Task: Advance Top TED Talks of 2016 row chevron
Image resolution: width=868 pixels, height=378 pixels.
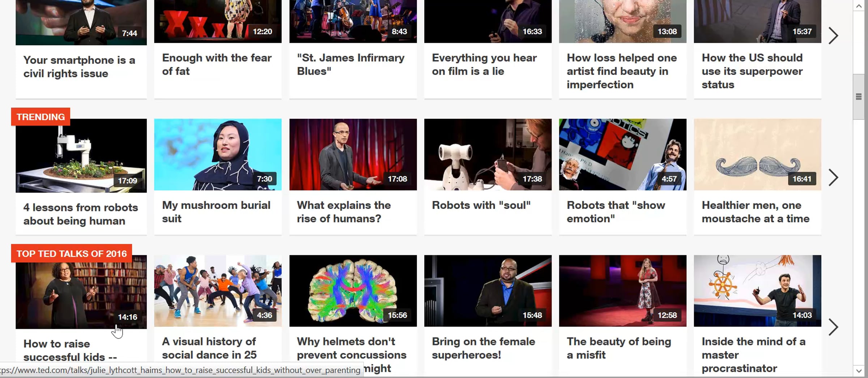Action: pos(833,327)
